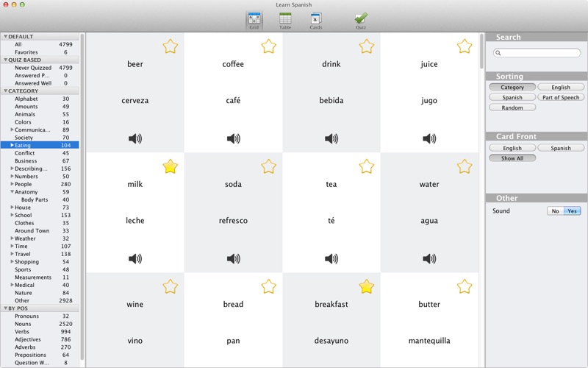
Task: Switch to Cards view
Action: [x=316, y=21]
